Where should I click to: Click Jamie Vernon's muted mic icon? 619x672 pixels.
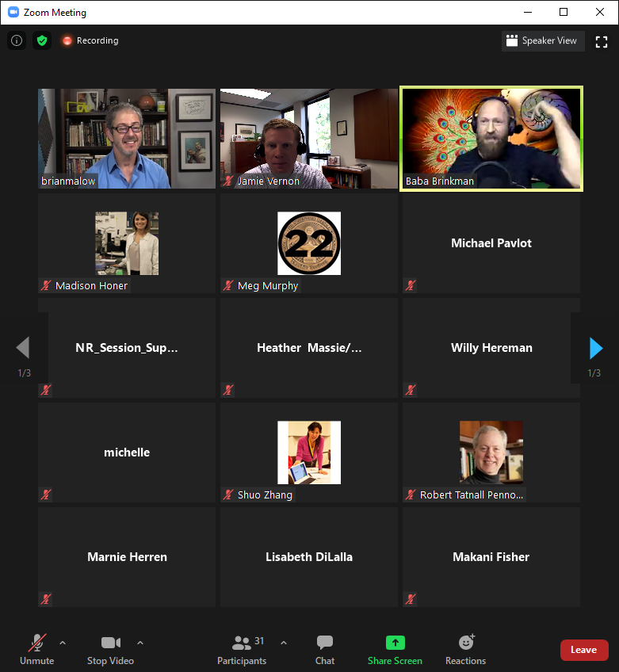[x=228, y=181]
